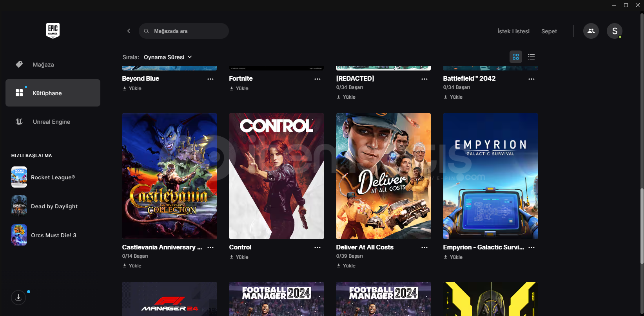The width and height of the screenshot is (644, 316).
Task: Launch Orcs Must Die! 3 quick launch icon
Action: coord(19,235)
